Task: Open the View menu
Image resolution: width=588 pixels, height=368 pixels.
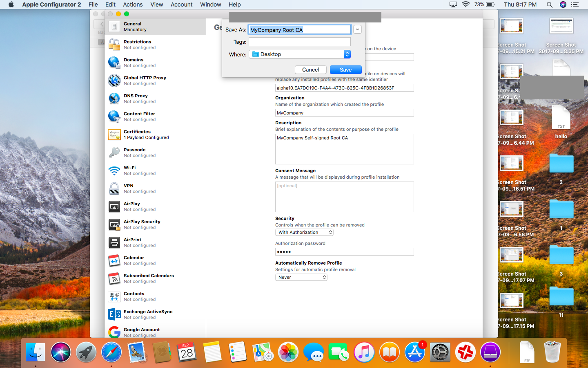Action: [156, 4]
